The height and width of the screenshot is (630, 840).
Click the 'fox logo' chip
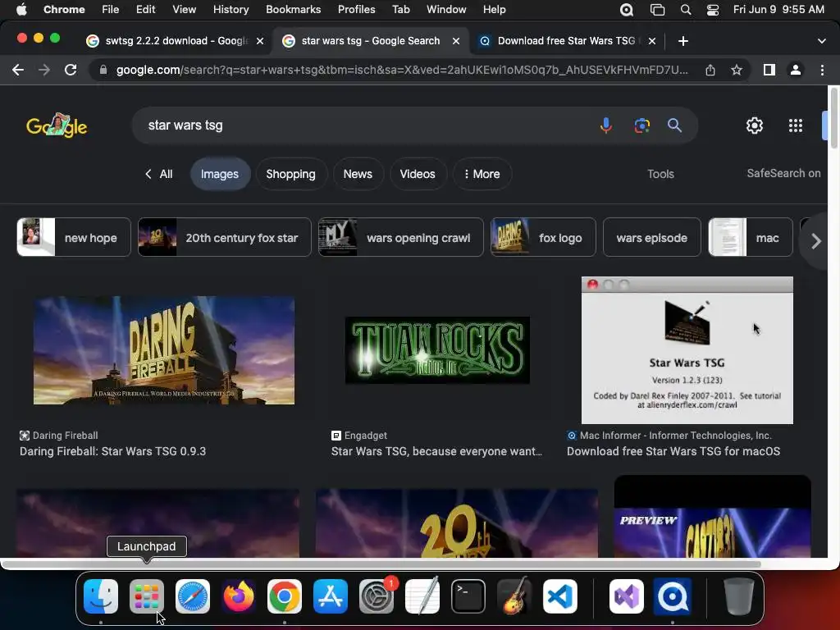pos(543,237)
